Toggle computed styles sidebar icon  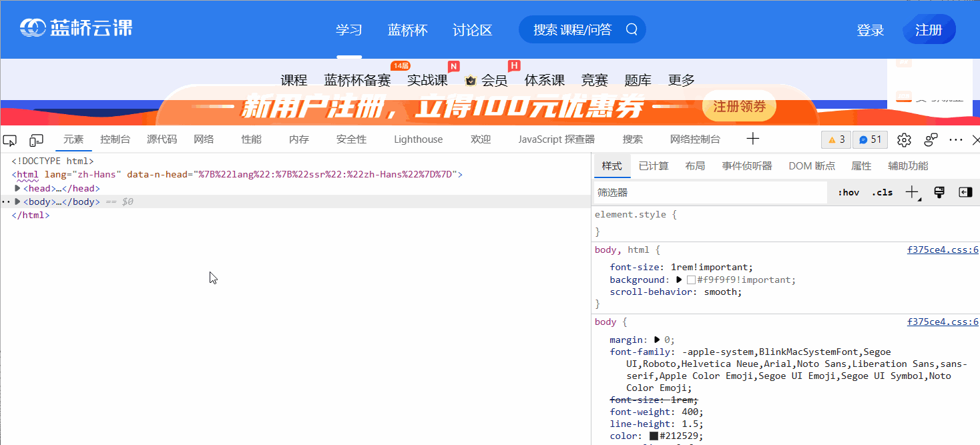point(965,192)
